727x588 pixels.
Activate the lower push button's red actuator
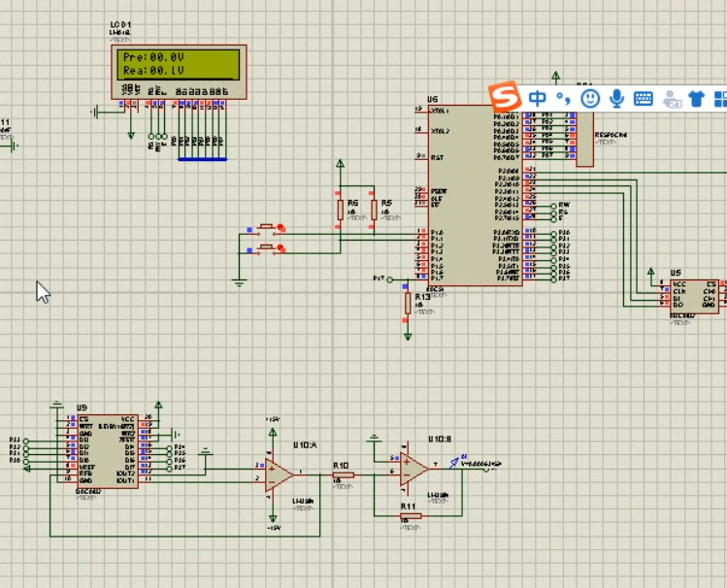point(281,248)
